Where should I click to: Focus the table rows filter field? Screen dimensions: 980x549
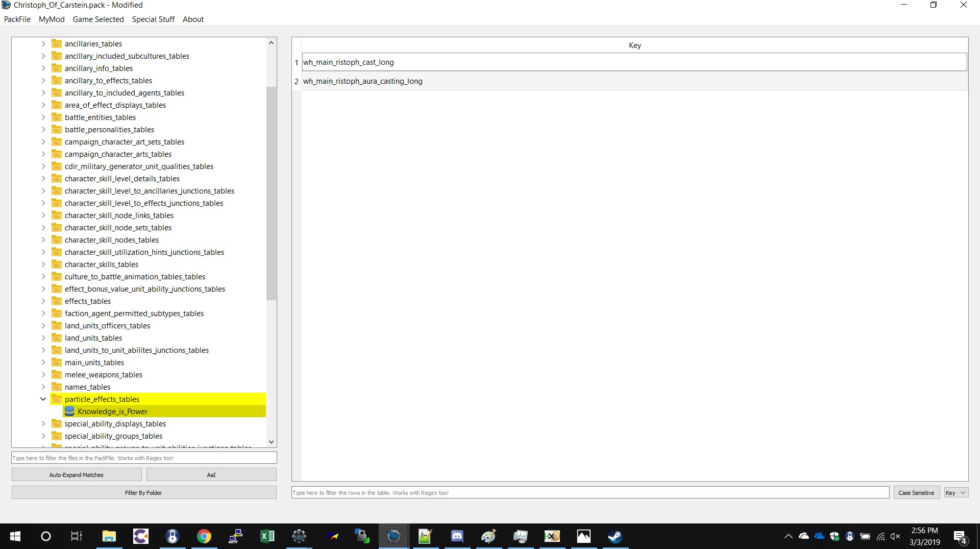(x=590, y=493)
